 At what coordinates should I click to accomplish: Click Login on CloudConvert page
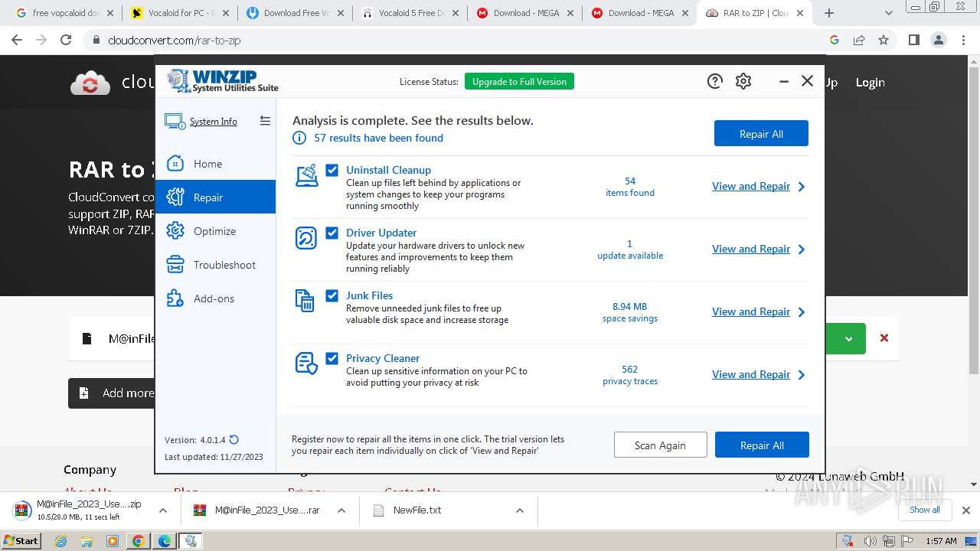870,82
